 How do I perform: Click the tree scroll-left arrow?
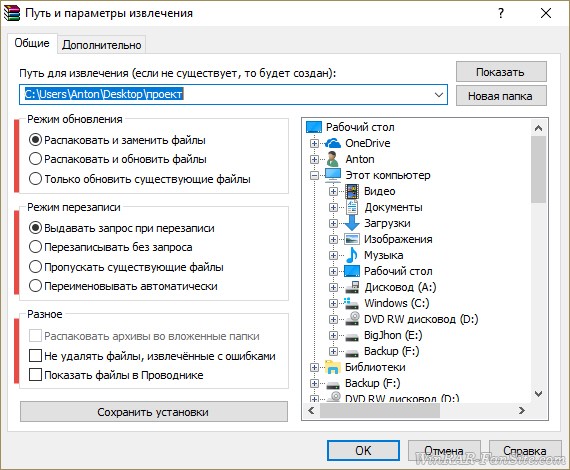[x=311, y=411]
